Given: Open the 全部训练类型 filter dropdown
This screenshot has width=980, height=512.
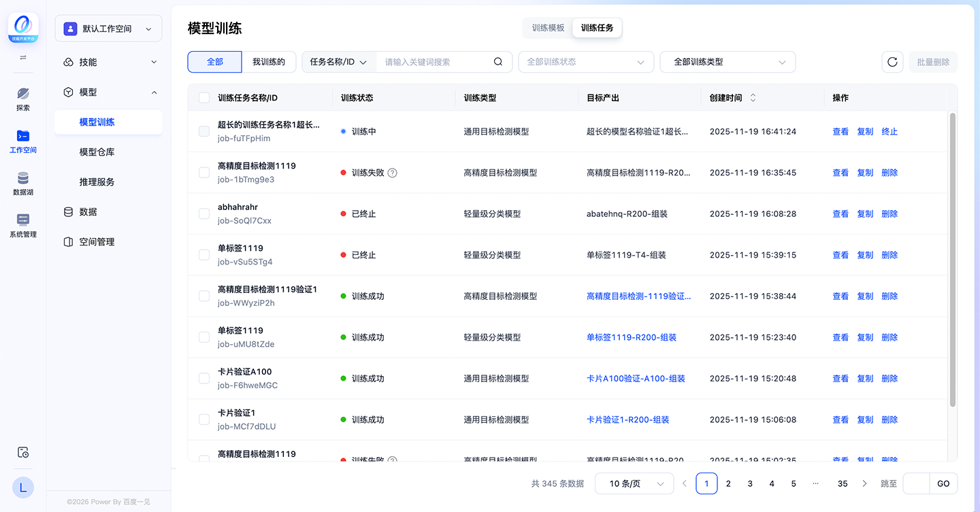Looking at the screenshot, I should [728, 62].
